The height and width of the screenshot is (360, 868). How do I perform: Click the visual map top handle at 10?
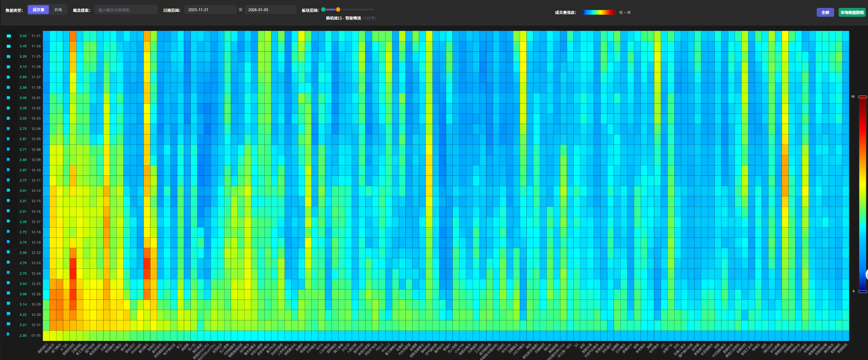coord(862,97)
